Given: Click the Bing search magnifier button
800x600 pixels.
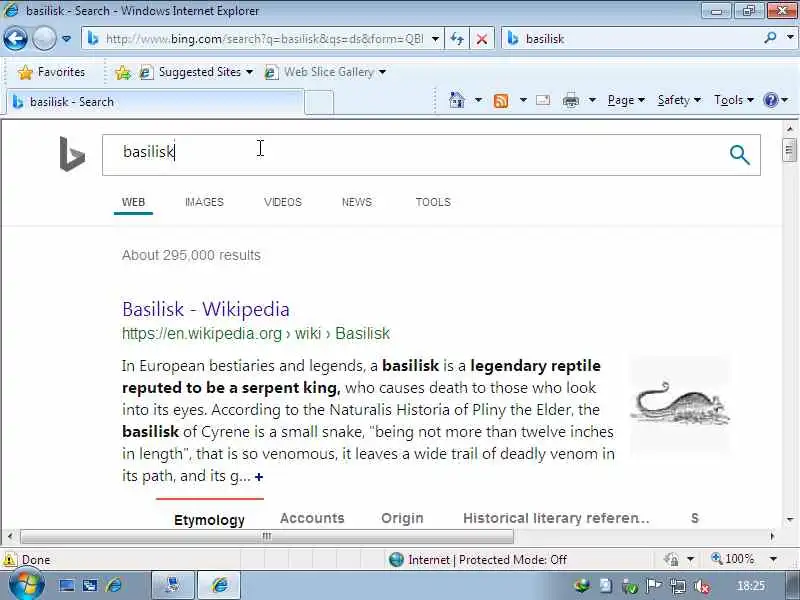Looking at the screenshot, I should click(740, 155).
